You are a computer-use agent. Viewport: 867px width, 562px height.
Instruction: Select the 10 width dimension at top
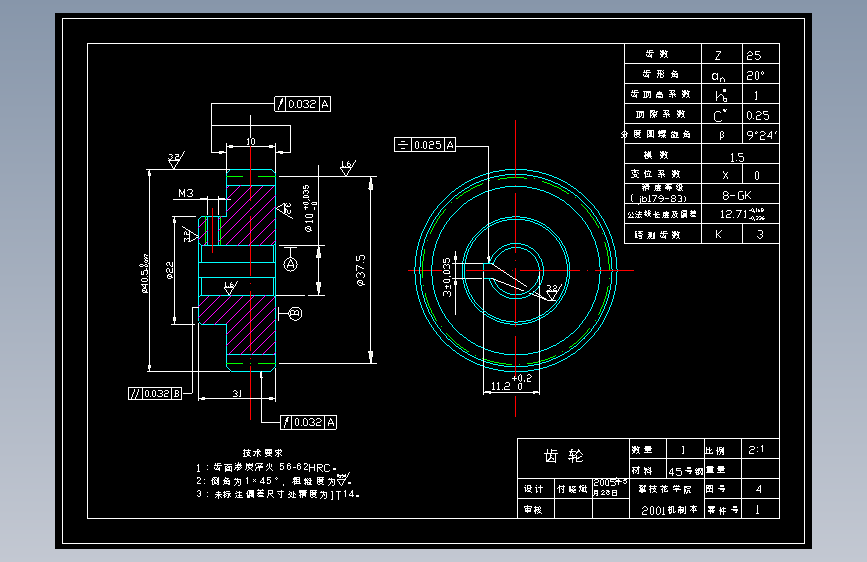[250, 142]
